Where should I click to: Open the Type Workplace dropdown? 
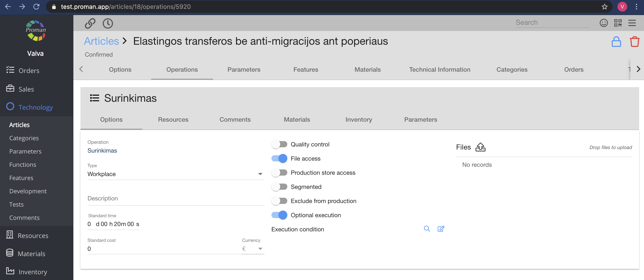tap(175, 174)
